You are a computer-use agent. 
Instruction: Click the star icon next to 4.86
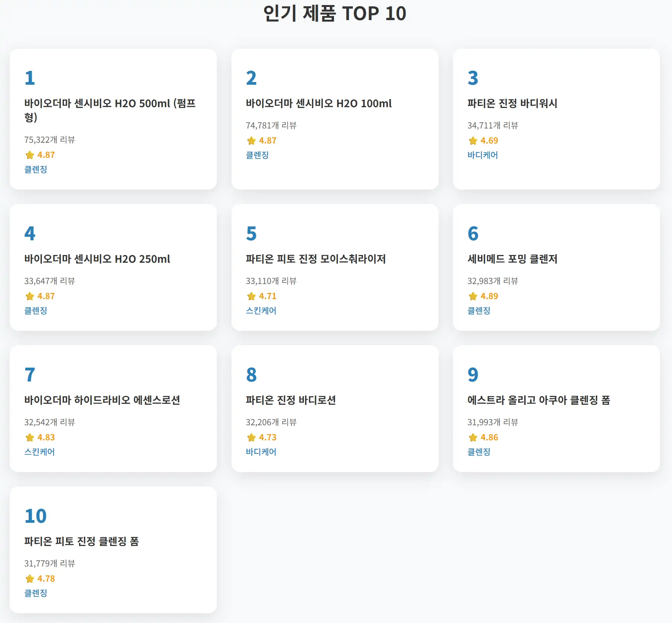pos(473,438)
